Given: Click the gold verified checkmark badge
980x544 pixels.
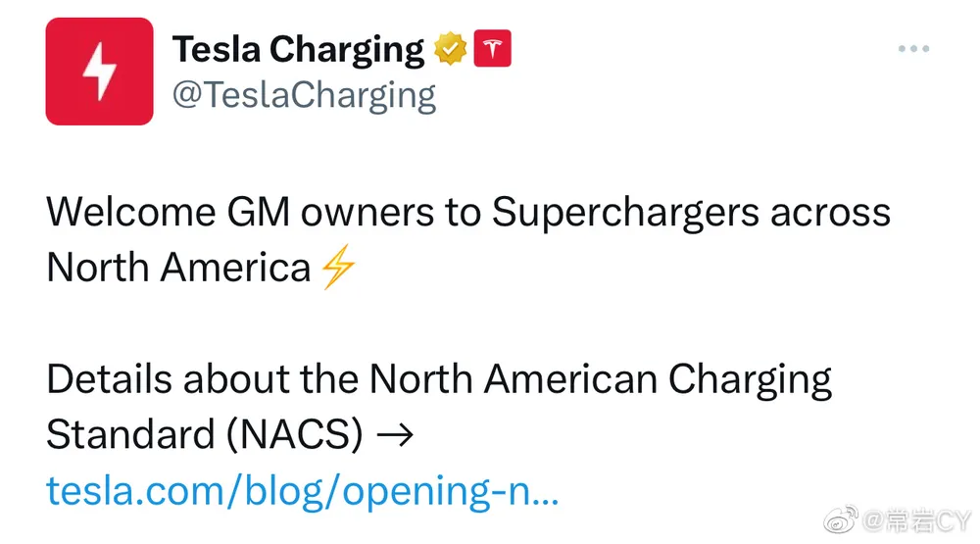Looking at the screenshot, I should point(450,49).
